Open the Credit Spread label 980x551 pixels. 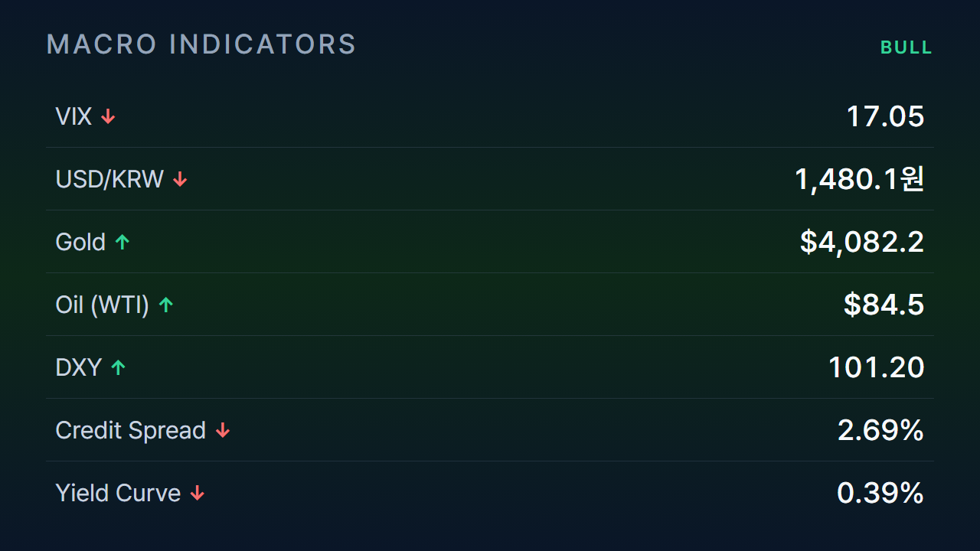(131, 430)
